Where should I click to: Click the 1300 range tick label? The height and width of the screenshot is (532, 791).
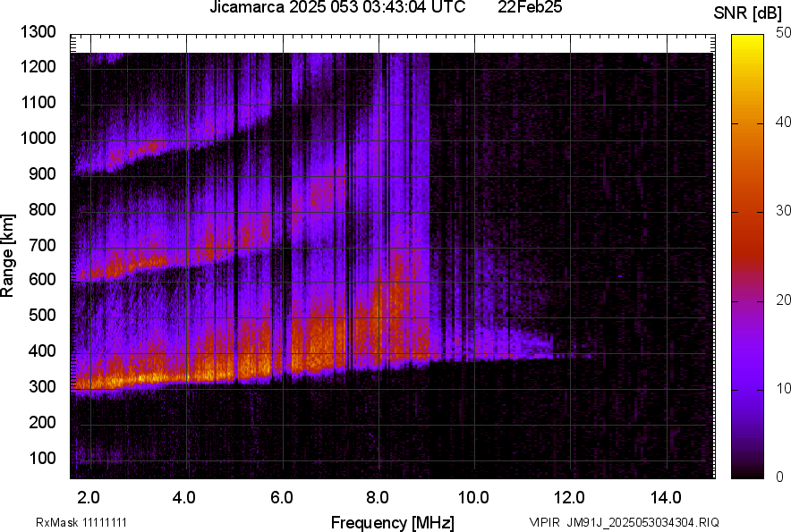click(39, 32)
